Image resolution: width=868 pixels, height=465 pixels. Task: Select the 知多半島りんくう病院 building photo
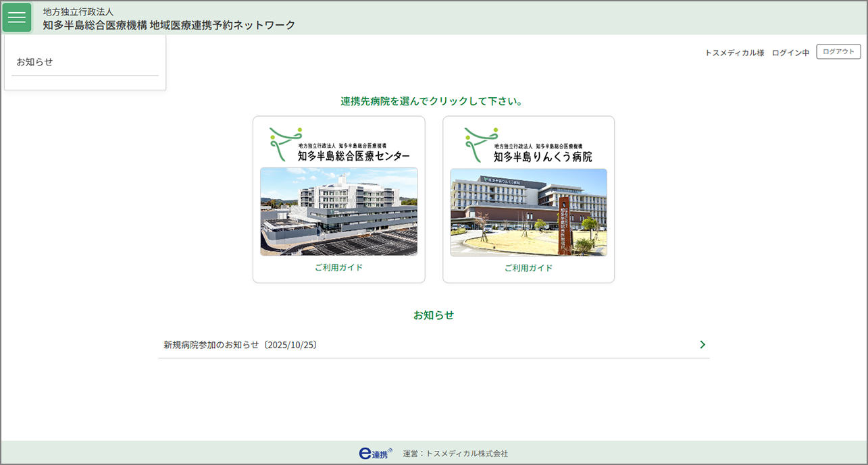528,212
